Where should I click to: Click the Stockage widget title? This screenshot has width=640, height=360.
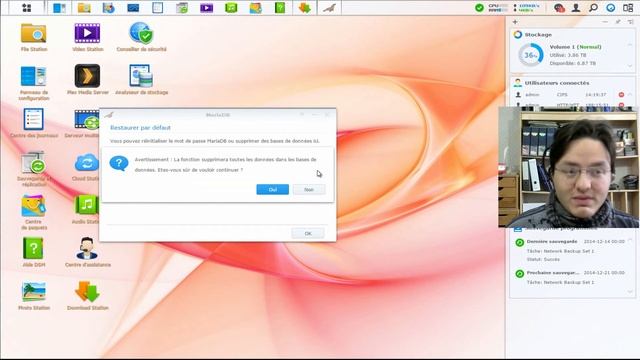pos(538,35)
